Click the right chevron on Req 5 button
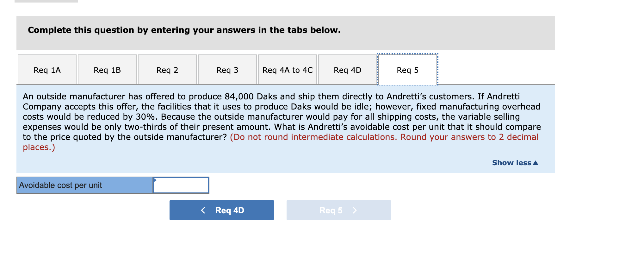 (x=355, y=210)
